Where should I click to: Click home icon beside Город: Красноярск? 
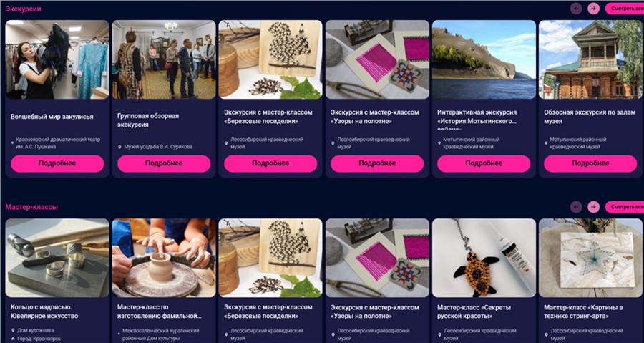tap(13, 339)
